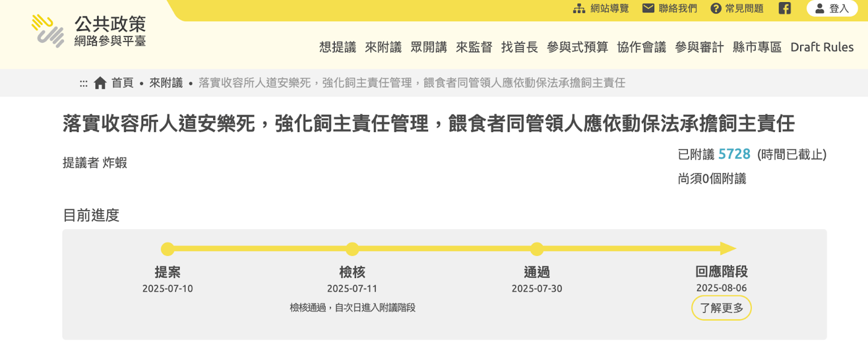Click the home icon in breadcrumb
The image size is (868, 352).
pyautogui.click(x=100, y=83)
